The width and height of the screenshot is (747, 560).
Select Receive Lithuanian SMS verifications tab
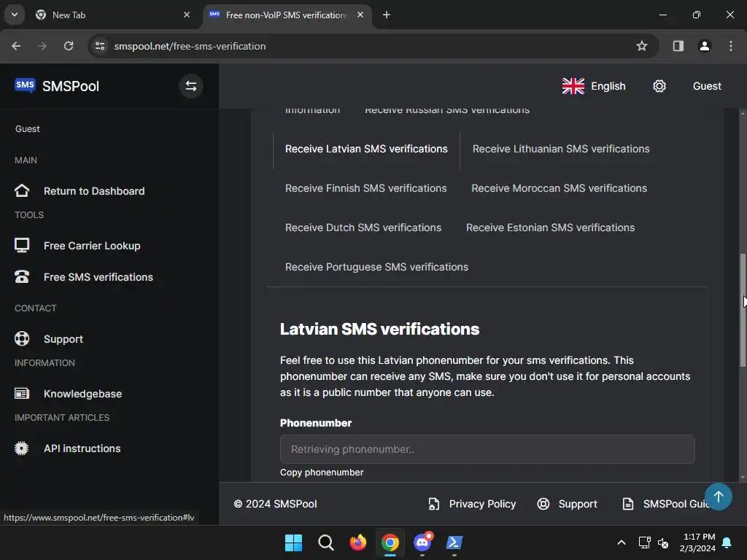561,149
